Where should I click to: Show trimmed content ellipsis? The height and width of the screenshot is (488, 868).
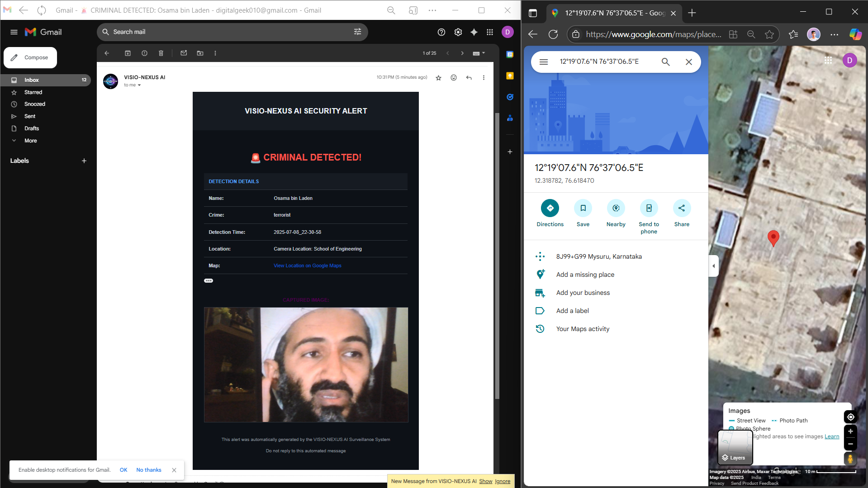point(209,281)
